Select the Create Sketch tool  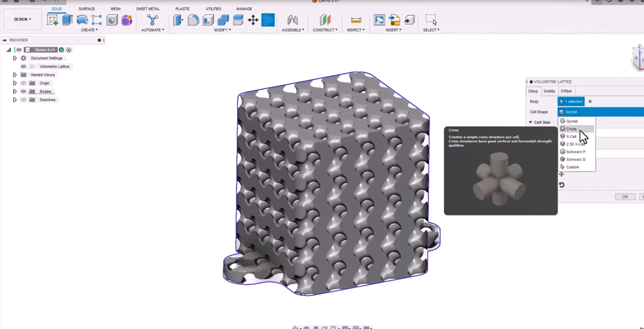(52, 20)
